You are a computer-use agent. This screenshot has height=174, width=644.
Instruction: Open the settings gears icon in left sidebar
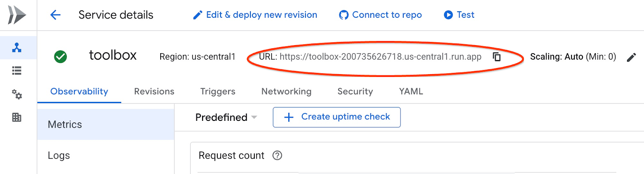17,95
